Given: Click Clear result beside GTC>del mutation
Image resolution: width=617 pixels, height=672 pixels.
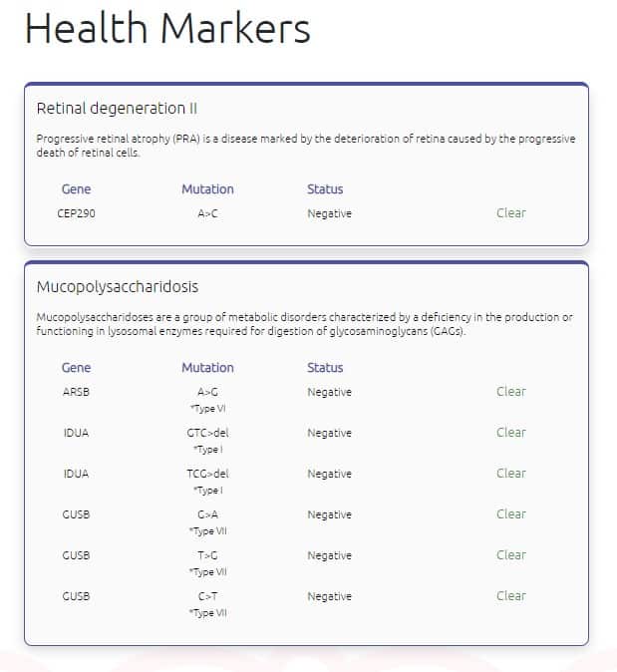Looking at the screenshot, I should tap(511, 432).
